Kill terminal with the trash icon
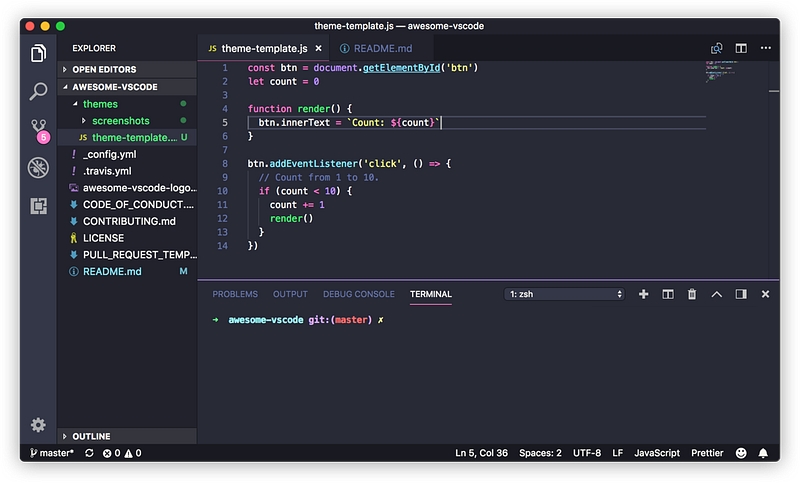The image size is (800, 483). click(x=692, y=294)
